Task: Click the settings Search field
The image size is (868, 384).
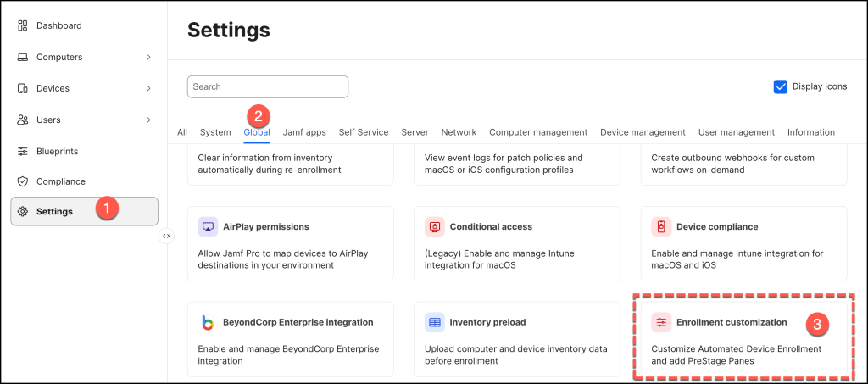Action: pos(267,86)
